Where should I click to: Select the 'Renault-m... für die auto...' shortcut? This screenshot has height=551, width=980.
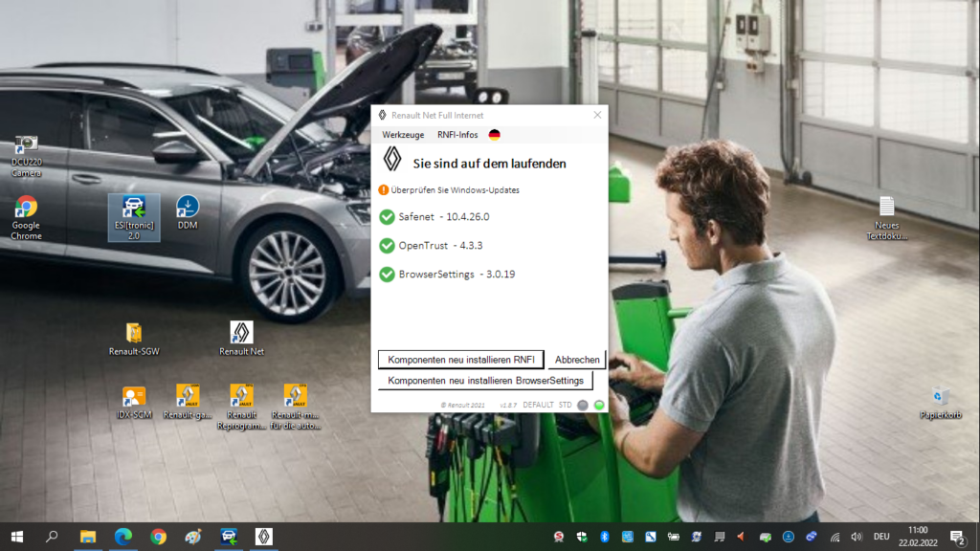point(295,408)
